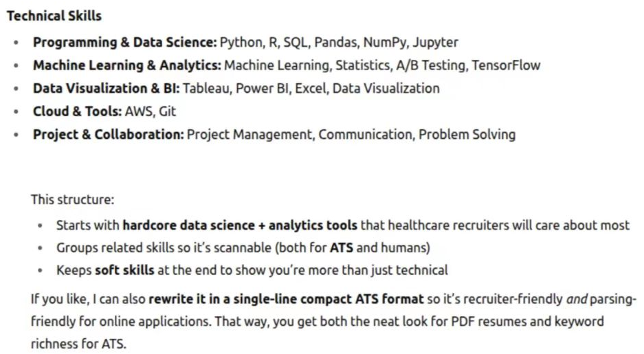Screen dimensions: 644x354
Task: Click the 'This structure:' line
Action: (x=72, y=199)
